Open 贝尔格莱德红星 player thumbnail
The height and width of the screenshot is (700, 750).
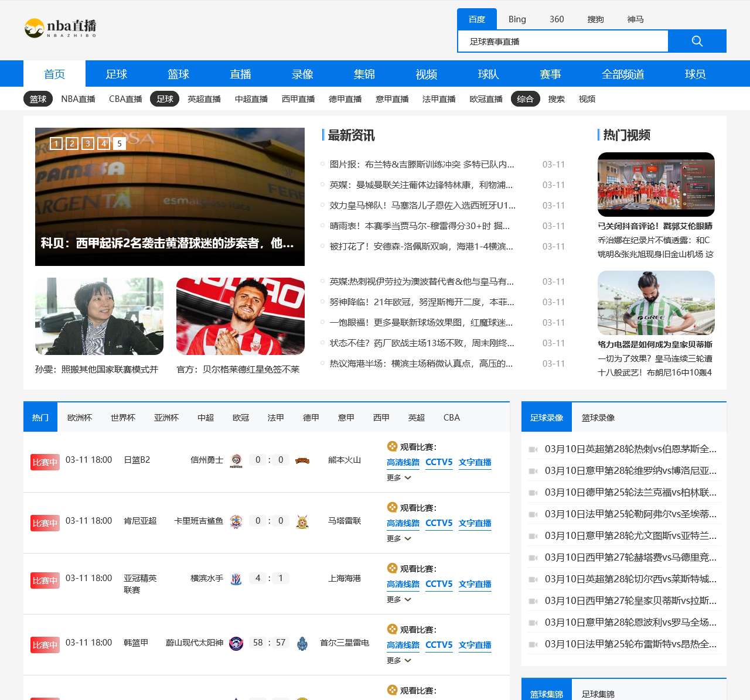coord(240,316)
